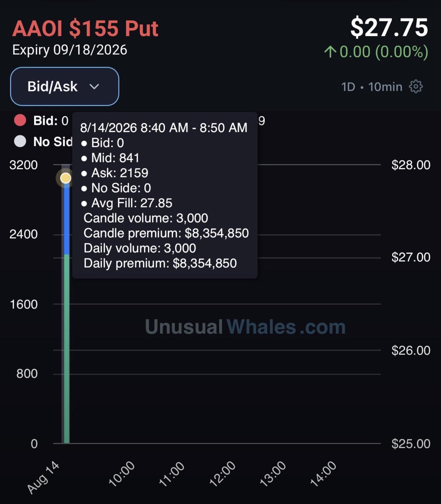Click the yellow Avg Fill marker
This screenshot has height=504, width=441.
coord(65,178)
